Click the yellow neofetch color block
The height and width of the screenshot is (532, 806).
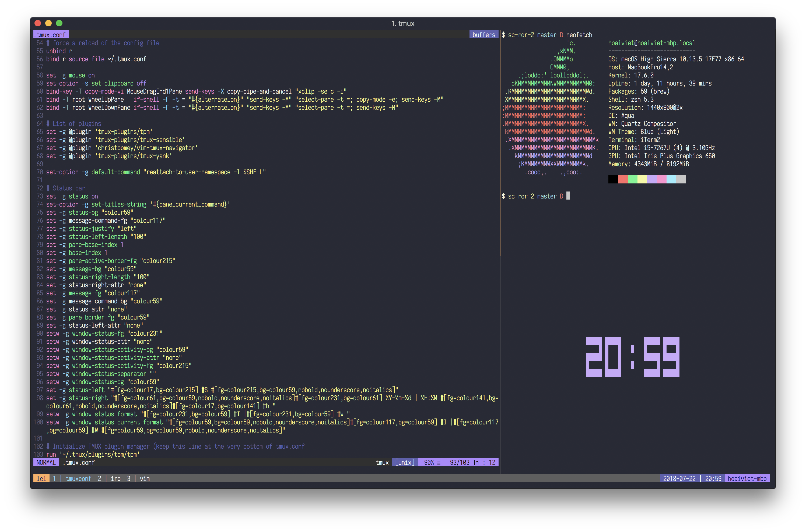tap(642, 179)
